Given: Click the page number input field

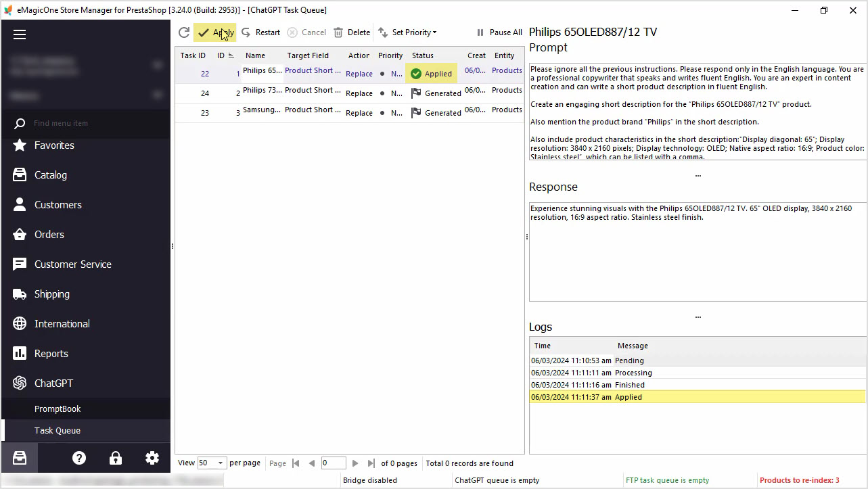Looking at the screenshot, I should pos(334,463).
